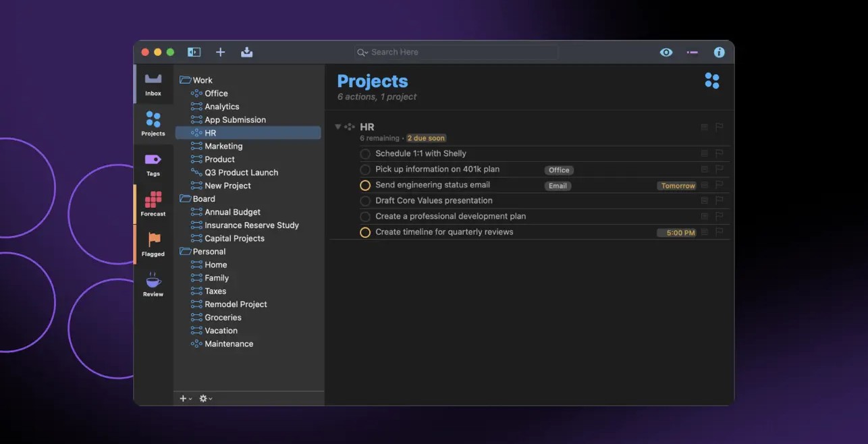This screenshot has width=868, height=444.
Task: Click the Projects heading title
Action: (373, 82)
